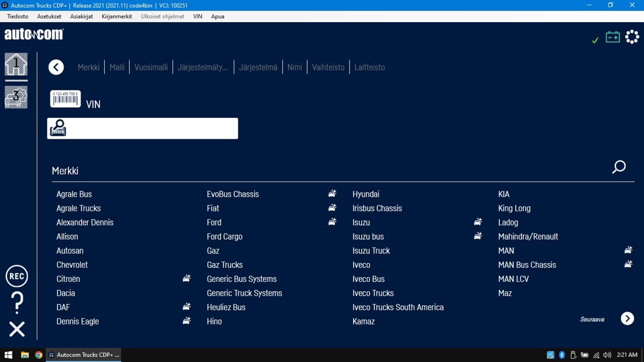Image resolution: width=644 pixels, height=362 pixels.
Task: Click the VIN input field
Action: [x=142, y=128]
